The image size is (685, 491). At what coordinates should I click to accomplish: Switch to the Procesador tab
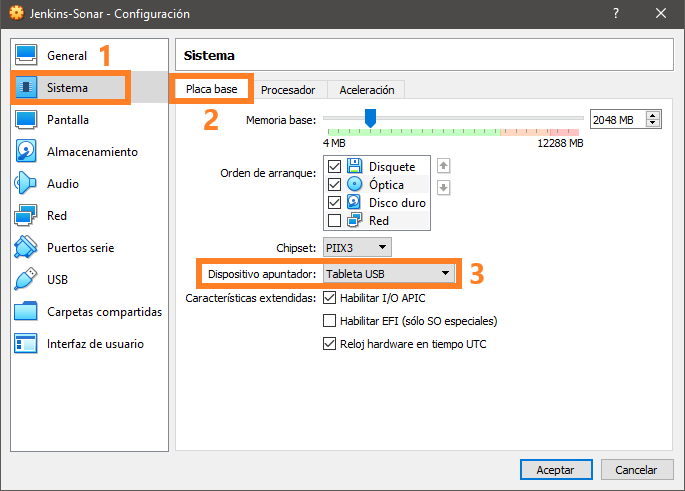[288, 90]
